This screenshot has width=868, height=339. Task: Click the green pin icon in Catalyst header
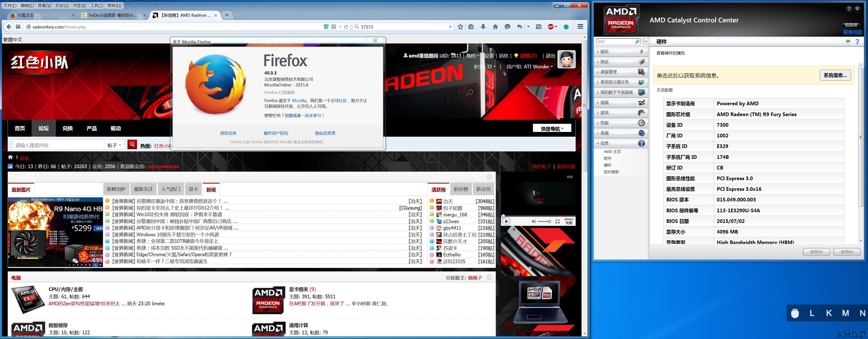[848, 41]
